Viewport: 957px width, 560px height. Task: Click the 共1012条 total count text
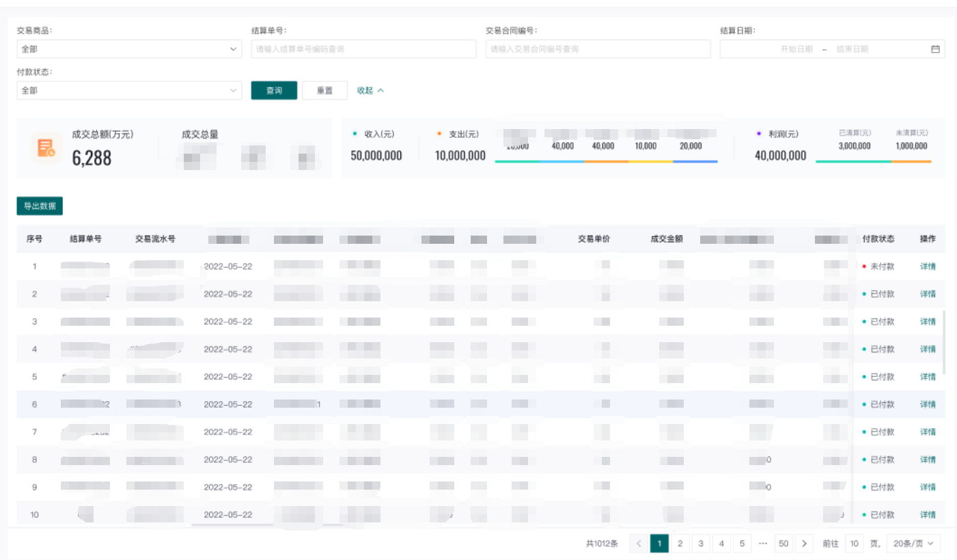point(602,544)
